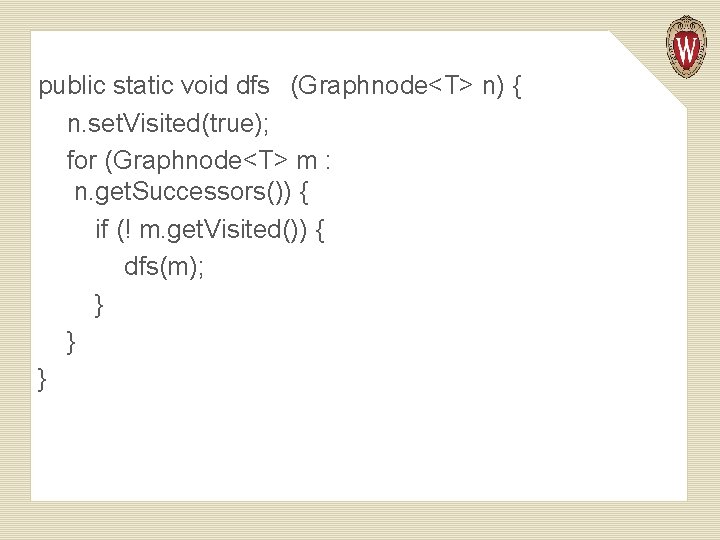720x540 pixels.
Task: Click the closing brace of the for loop
Action: (71, 341)
